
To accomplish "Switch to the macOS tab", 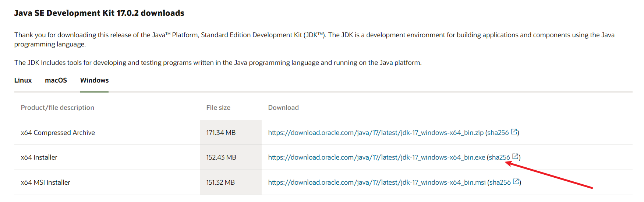I will (x=56, y=80).
